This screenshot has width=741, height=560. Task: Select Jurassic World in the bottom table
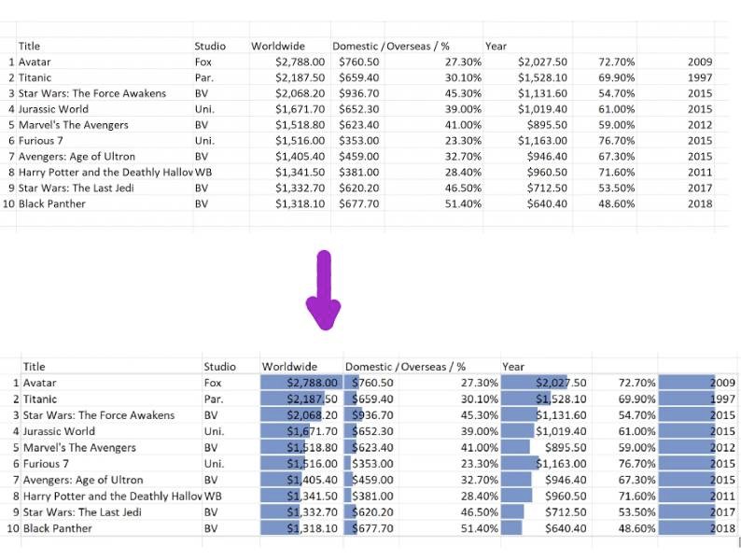pos(59,431)
